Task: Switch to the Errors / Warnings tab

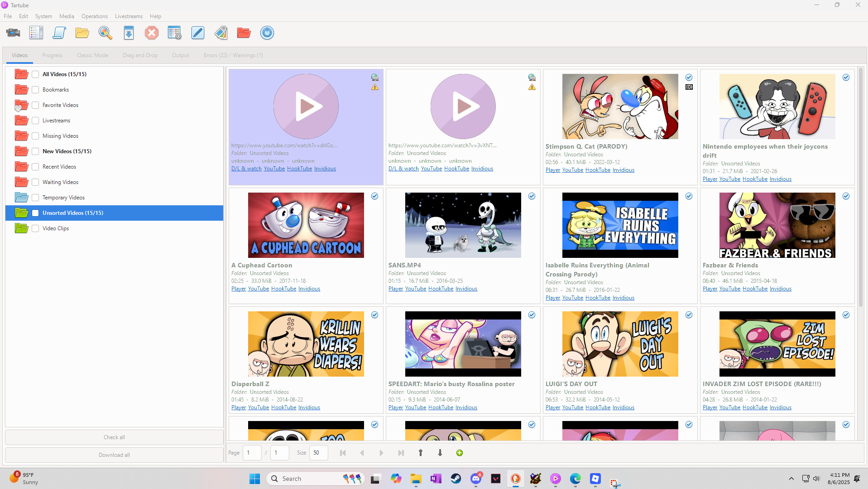Action: point(233,55)
